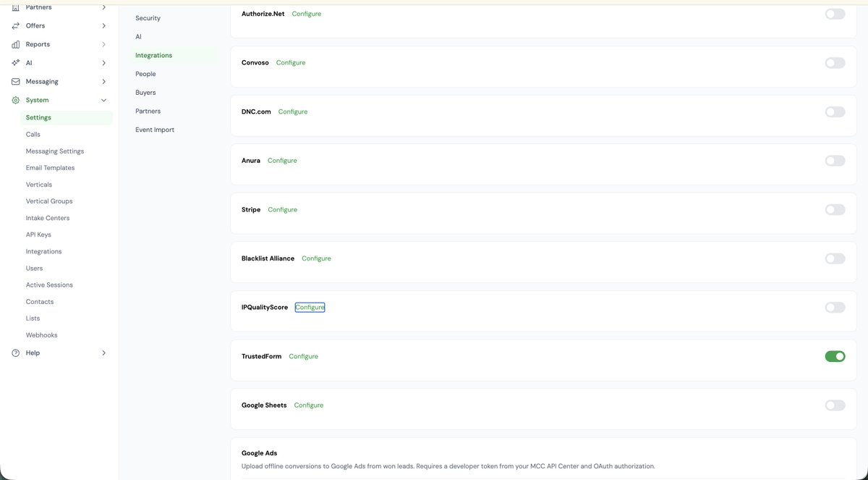Expand the Messaging sidebar chevron

(103, 82)
